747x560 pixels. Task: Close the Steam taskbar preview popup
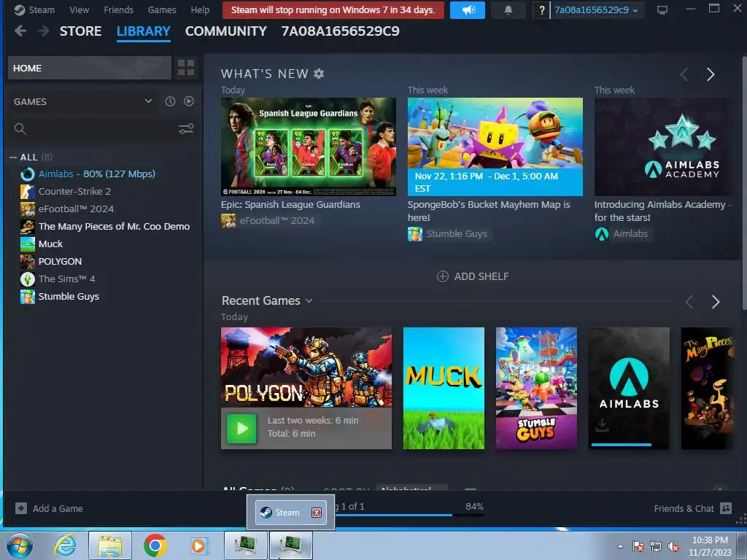pyautogui.click(x=317, y=513)
